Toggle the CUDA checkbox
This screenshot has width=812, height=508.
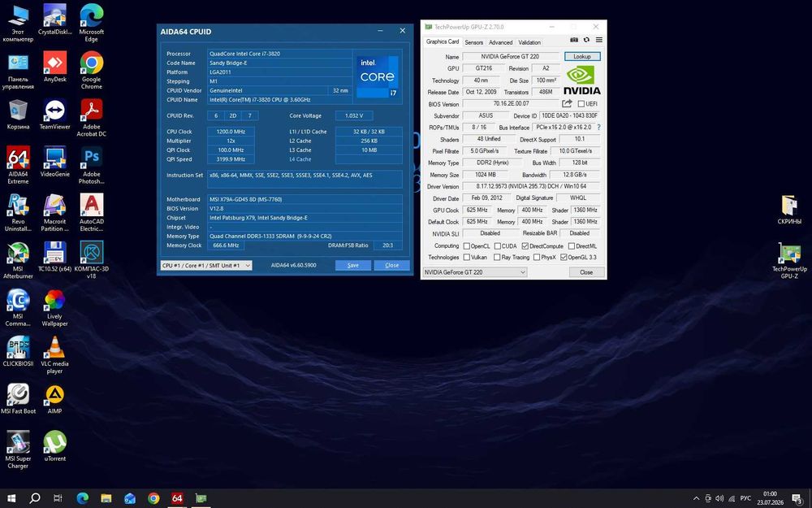point(498,246)
